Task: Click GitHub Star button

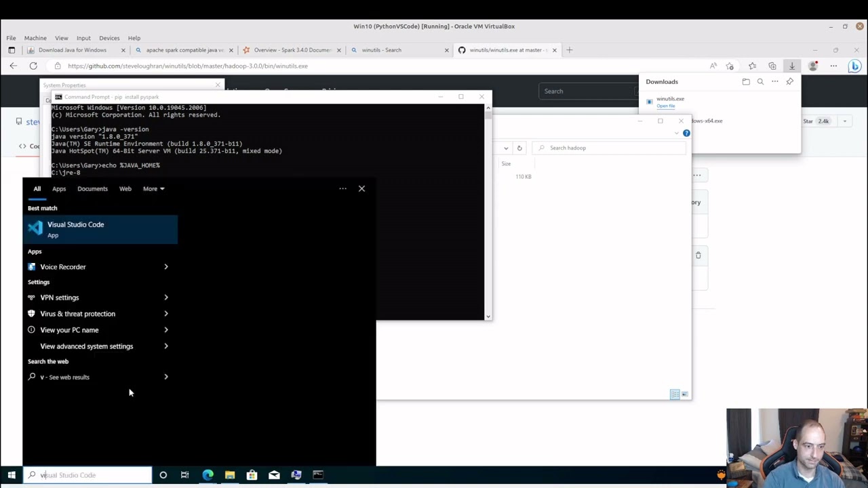Action: pyautogui.click(x=817, y=121)
